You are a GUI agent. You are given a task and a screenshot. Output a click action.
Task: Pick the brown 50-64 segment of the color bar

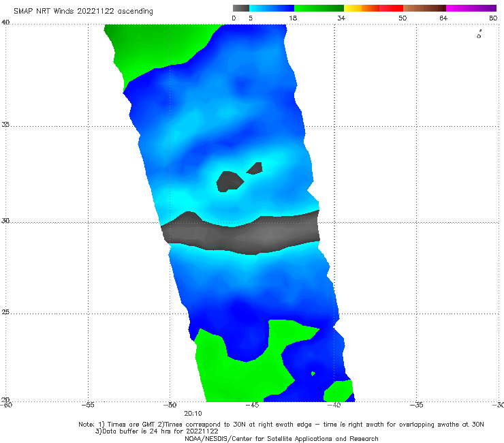click(424, 8)
